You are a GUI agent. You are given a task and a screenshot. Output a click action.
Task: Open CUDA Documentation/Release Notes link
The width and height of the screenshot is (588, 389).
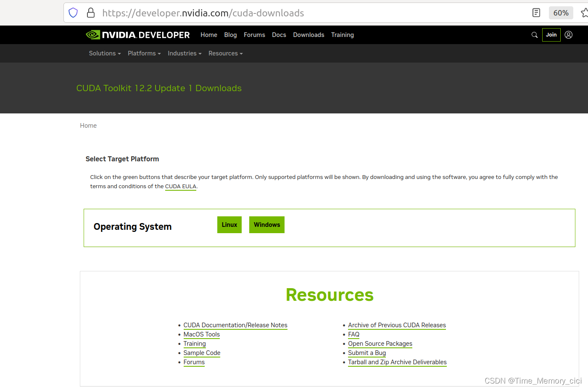(x=235, y=325)
